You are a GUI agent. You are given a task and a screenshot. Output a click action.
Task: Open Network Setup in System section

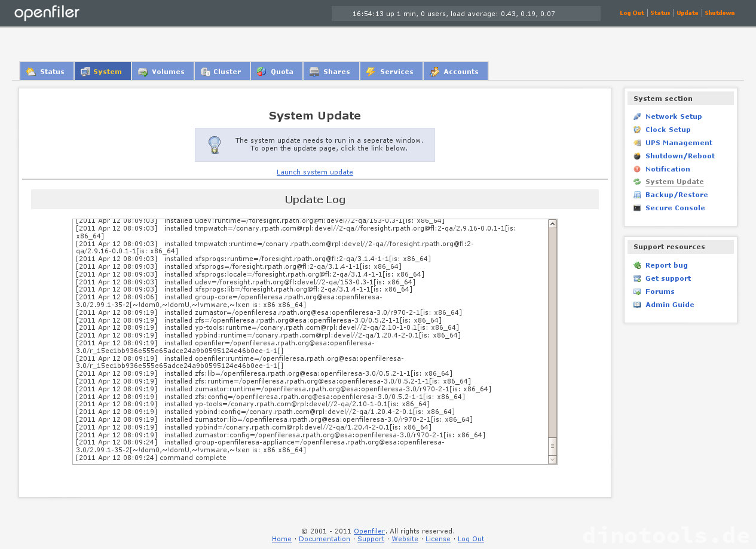(x=674, y=116)
